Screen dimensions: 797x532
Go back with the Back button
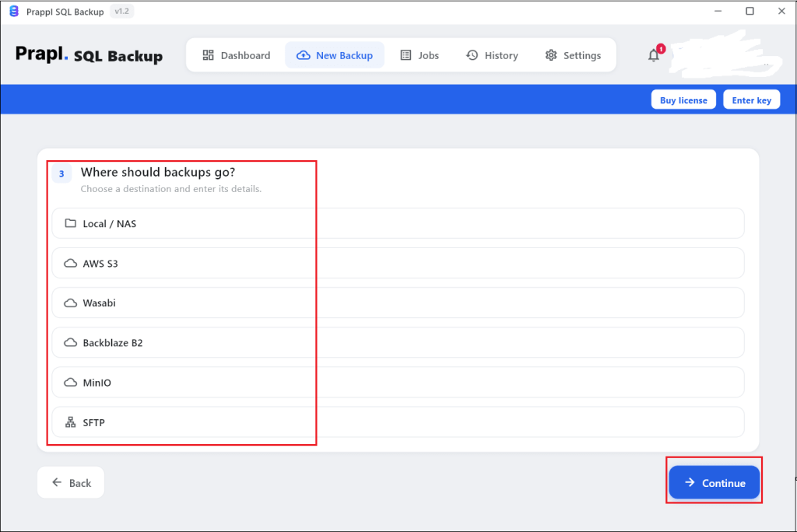tap(71, 482)
